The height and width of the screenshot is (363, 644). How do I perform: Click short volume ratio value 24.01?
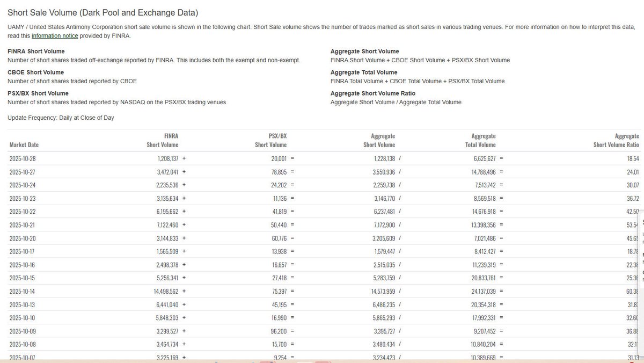633,172
